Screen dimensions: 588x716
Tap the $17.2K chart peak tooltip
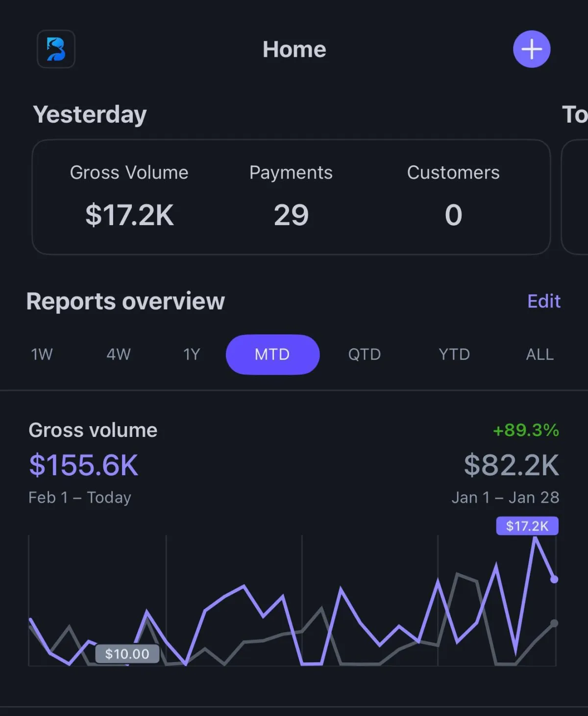527,526
